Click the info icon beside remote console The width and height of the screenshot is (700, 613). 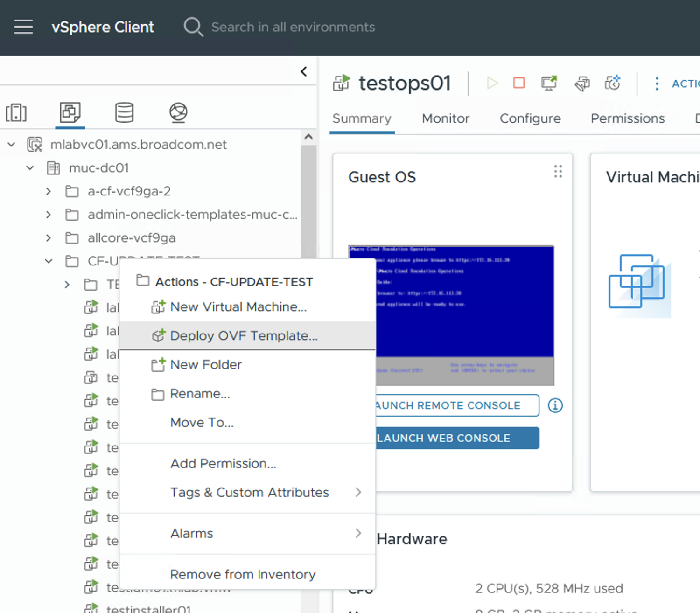pos(555,405)
